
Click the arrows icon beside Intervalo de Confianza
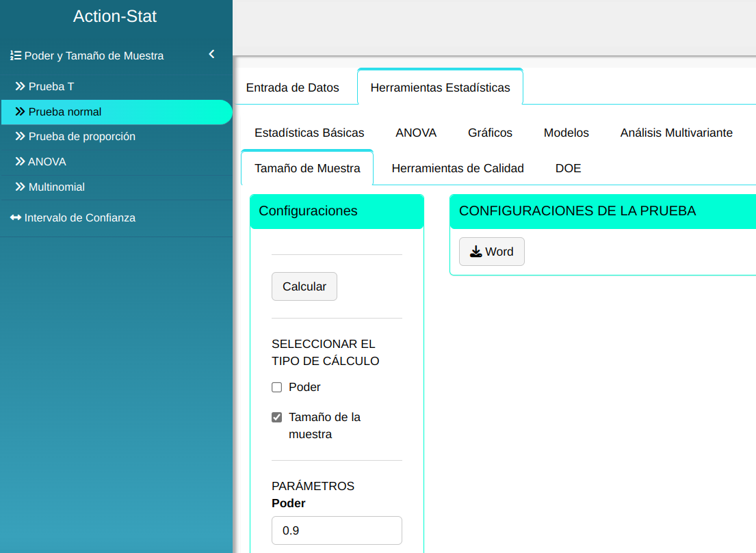pos(16,218)
